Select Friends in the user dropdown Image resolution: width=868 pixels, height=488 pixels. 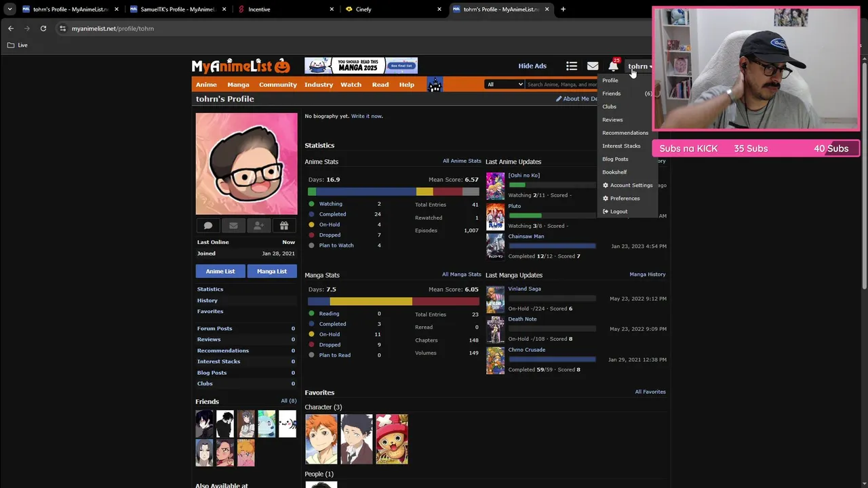click(x=612, y=94)
